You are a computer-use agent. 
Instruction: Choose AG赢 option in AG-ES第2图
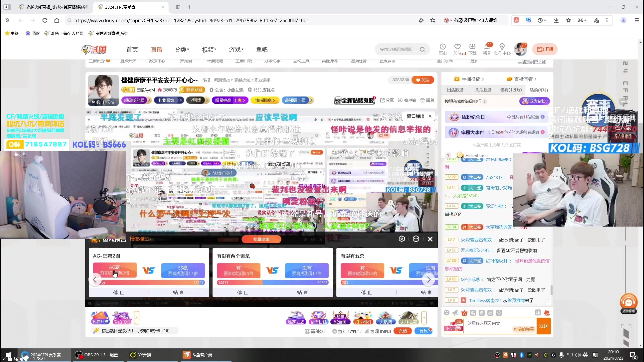(x=114, y=270)
